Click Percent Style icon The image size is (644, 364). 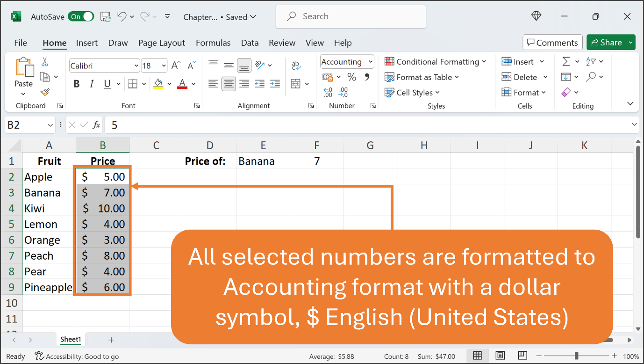coord(352,77)
